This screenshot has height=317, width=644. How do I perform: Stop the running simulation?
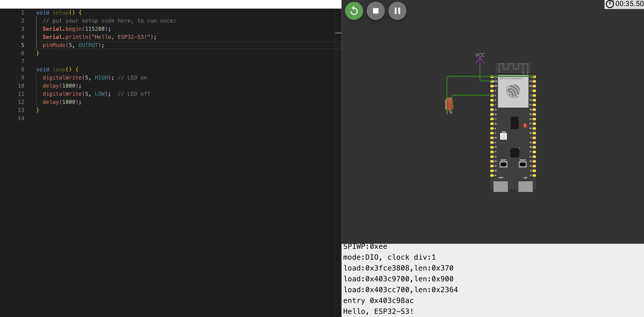(x=376, y=11)
